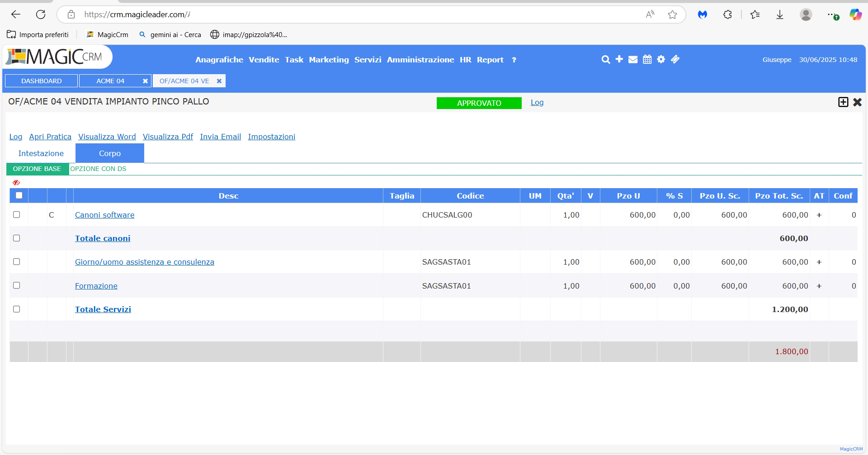Click the expand plus-box icon beside Log
This screenshot has height=455, width=868.
(843, 102)
